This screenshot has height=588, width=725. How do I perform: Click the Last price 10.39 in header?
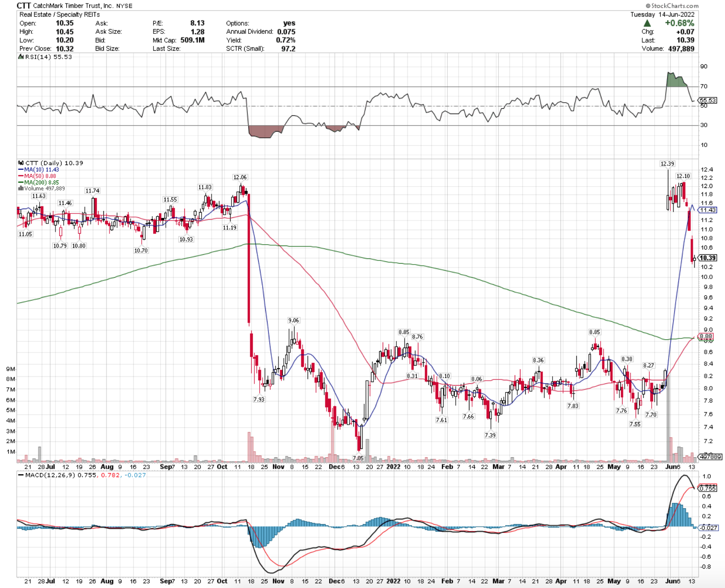685,40
